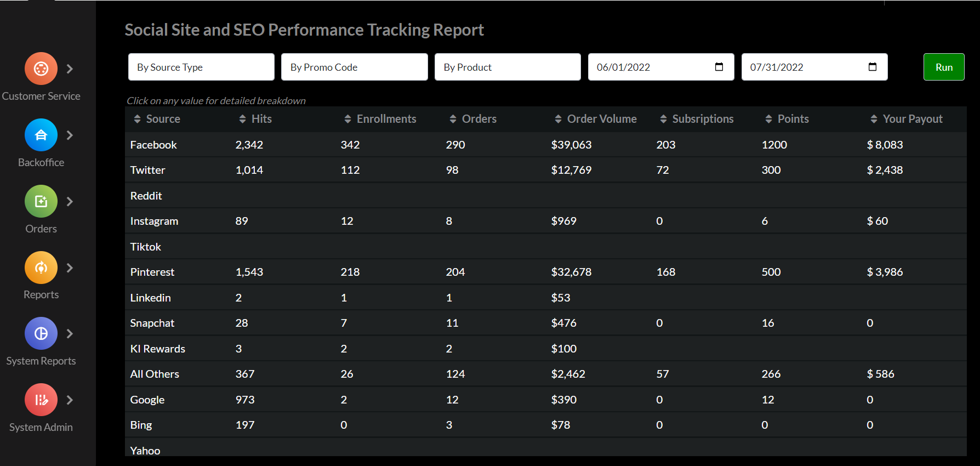The image size is (980, 466).
Task: Open the By Product filter
Action: pos(508,67)
